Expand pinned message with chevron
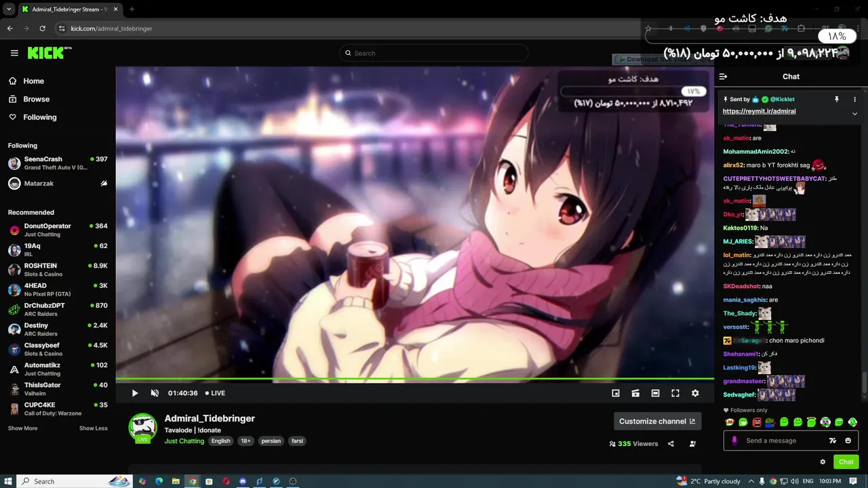The width and height of the screenshot is (868, 488). [x=854, y=114]
